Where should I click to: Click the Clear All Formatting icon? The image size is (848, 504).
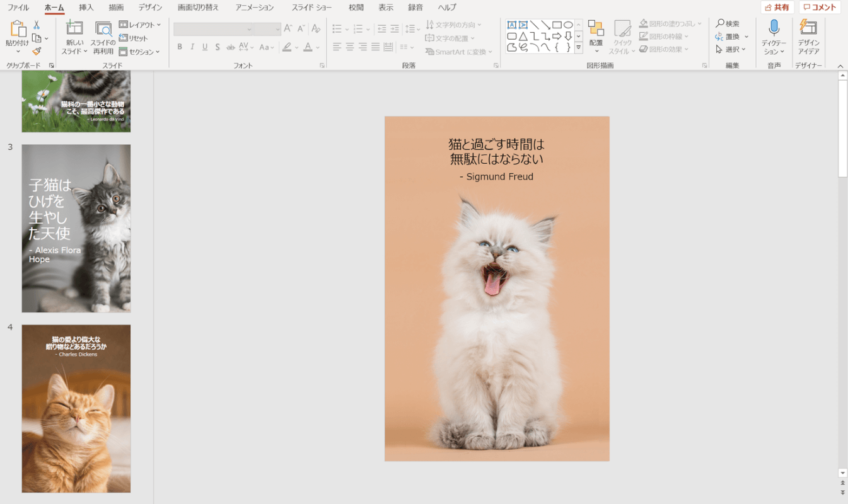(316, 28)
